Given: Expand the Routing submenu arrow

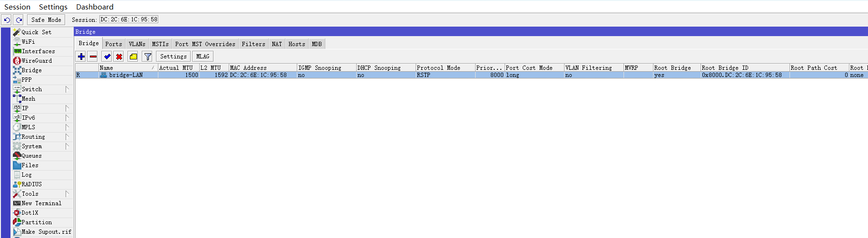Looking at the screenshot, I should [x=67, y=137].
